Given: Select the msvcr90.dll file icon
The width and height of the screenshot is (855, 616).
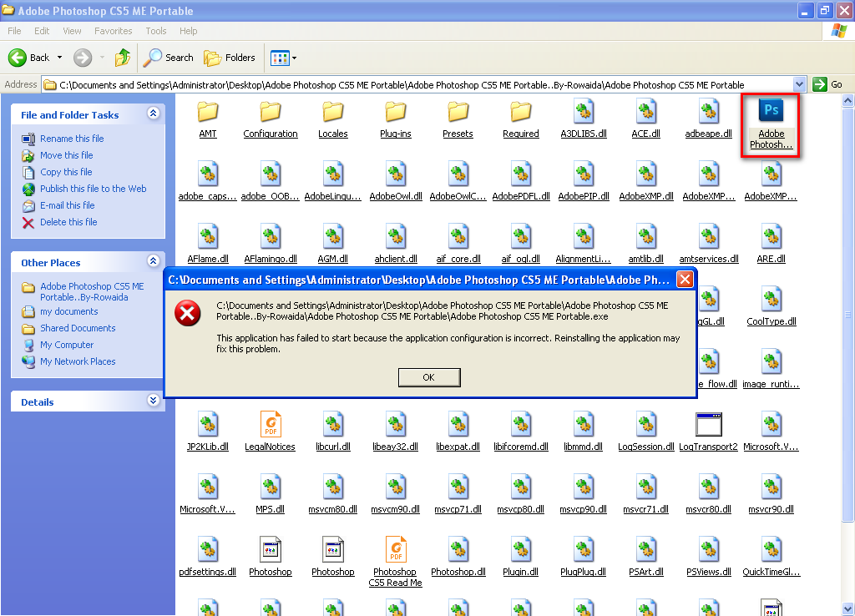Looking at the screenshot, I should pos(771,487).
